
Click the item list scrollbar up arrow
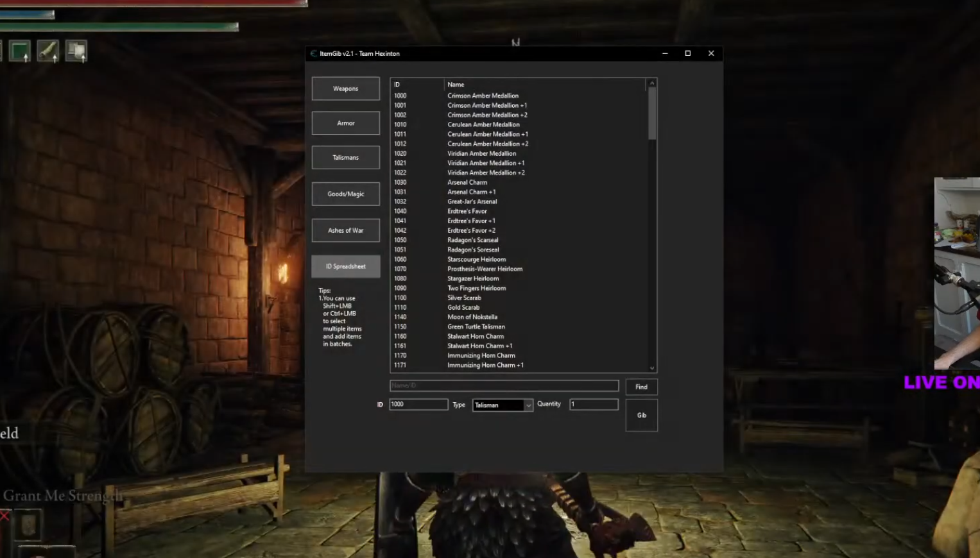(652, 83)
